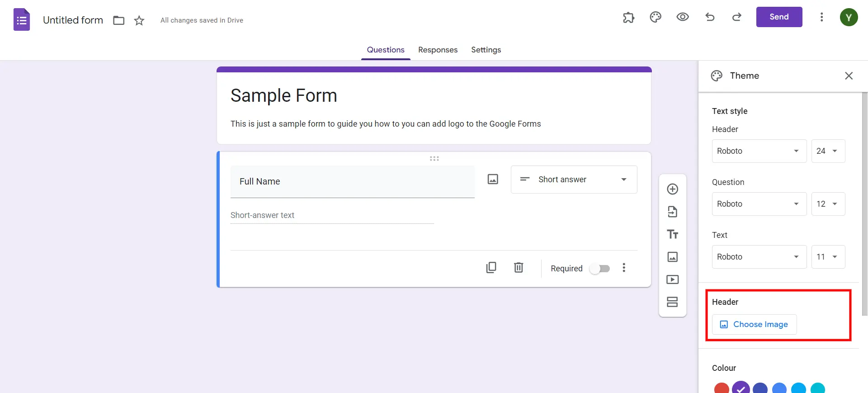Switch to the Questions tab
Viewport: 868px width, 393px height.
pos(386,50)
